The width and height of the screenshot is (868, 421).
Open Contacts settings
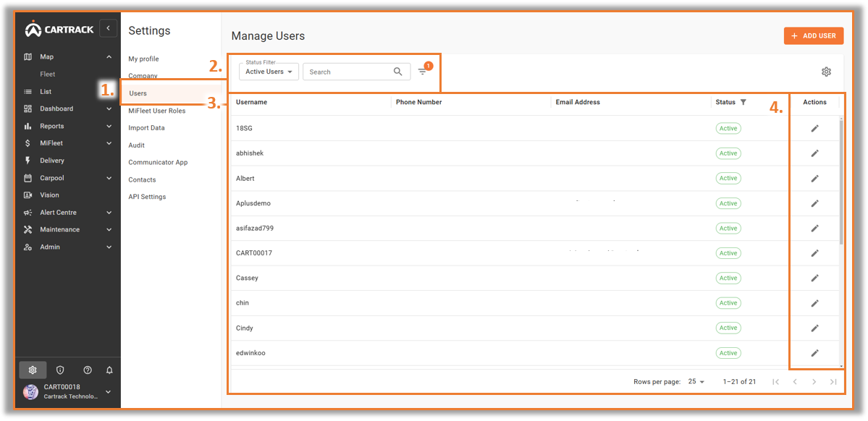(x=142, y=180)
